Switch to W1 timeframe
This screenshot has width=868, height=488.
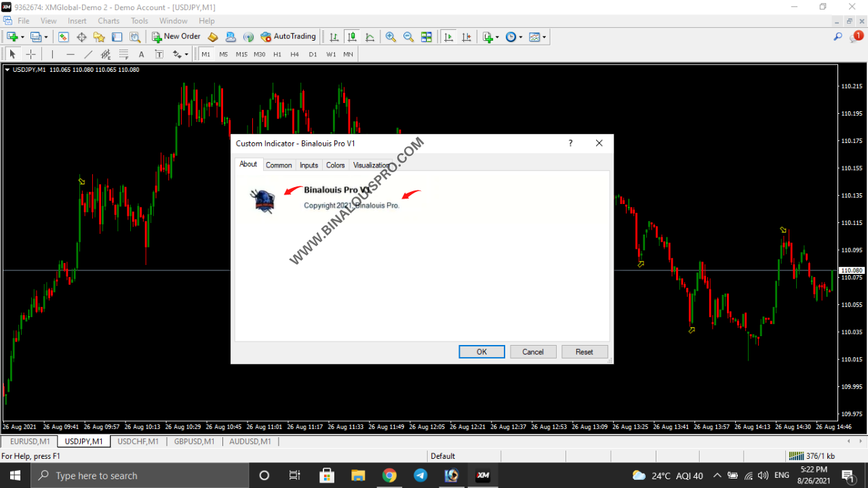(x=331, y=54)
